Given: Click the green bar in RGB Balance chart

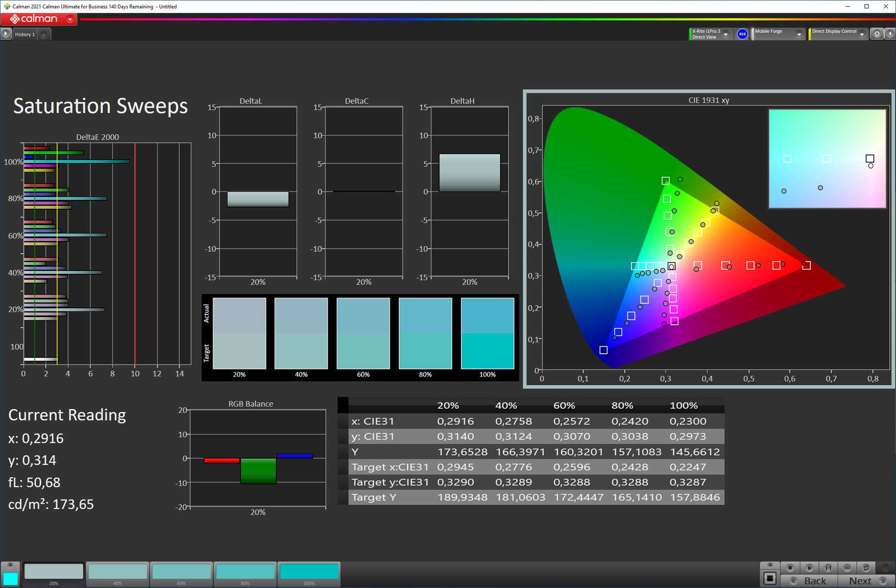Looking at the screenshot, I should [258, 471].
